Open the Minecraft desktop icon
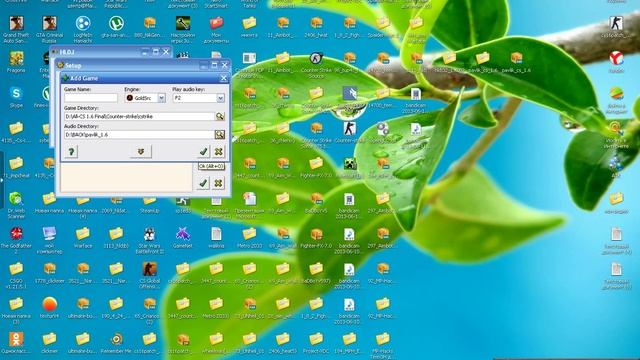 coord(350,164)
